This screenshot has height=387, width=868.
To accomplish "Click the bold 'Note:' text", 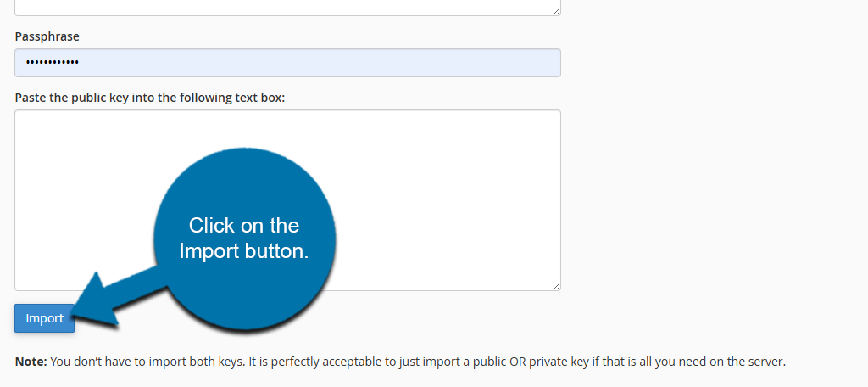I will (x=31, y=362).
